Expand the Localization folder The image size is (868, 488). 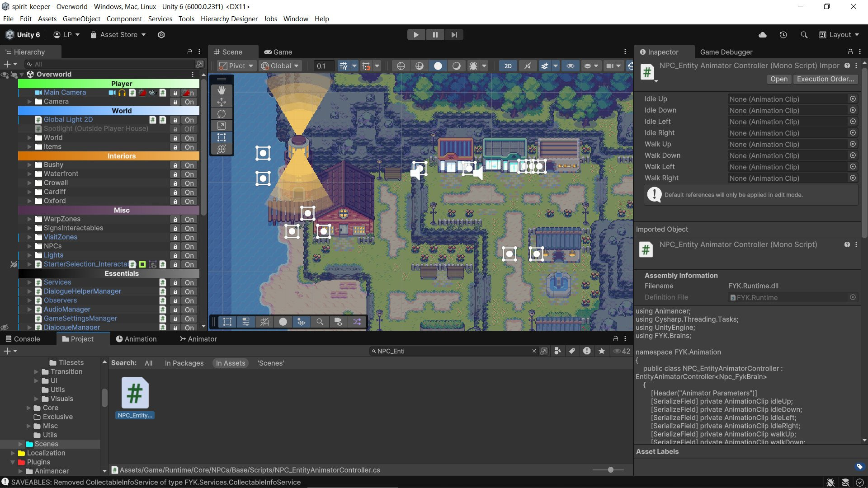coord(13,453)
